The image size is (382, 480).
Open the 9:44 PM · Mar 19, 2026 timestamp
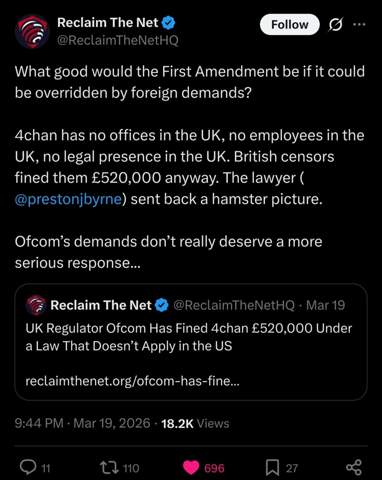coord(82,423)
